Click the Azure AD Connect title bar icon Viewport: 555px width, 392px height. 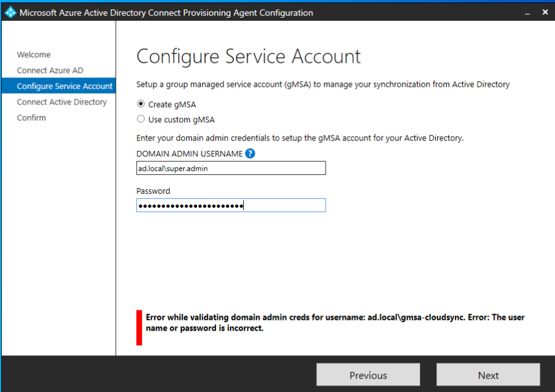pyautogui.click(x=11, y=13)
